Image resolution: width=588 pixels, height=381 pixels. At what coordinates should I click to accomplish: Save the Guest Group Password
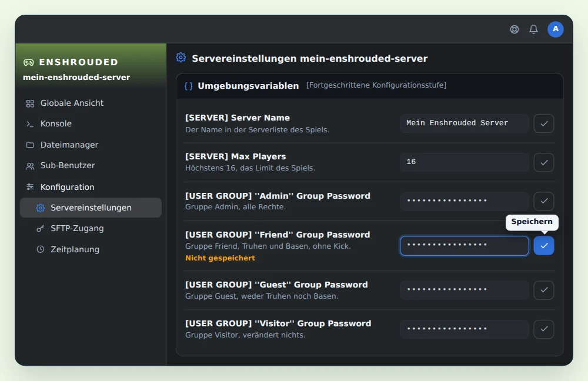coord(544,290)
